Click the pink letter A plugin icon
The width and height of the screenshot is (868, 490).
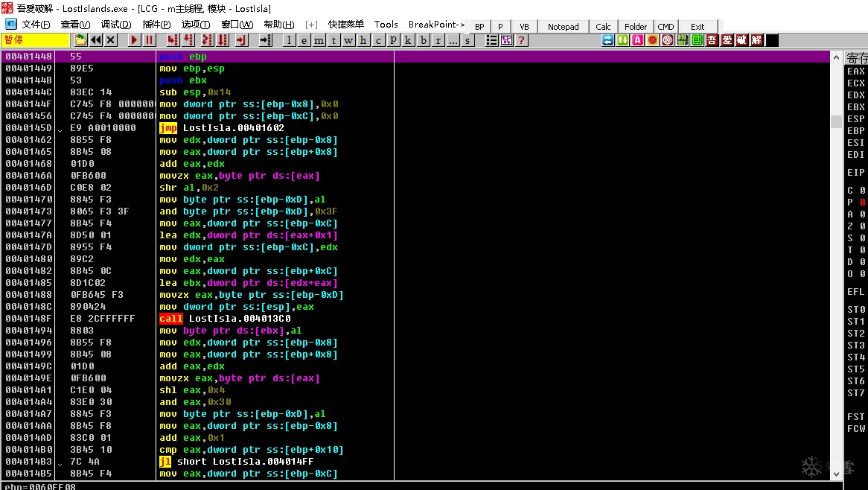pos(638,40)
